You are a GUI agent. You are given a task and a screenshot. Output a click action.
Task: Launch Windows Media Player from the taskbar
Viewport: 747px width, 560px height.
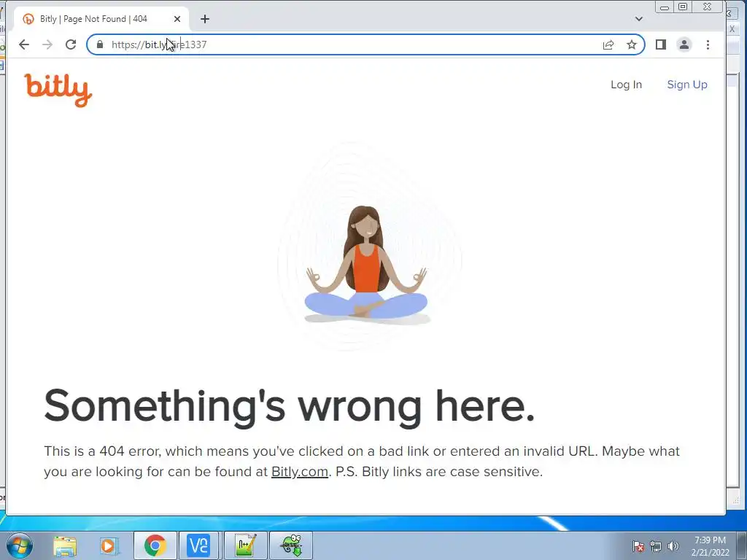(109, 545)
